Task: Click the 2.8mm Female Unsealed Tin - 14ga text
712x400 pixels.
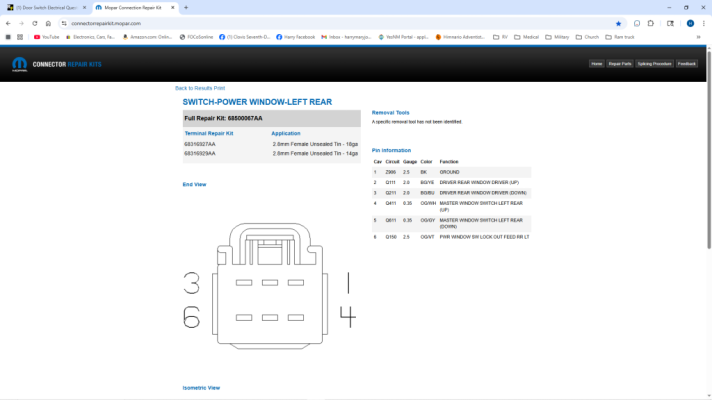Action: (315, 153)
